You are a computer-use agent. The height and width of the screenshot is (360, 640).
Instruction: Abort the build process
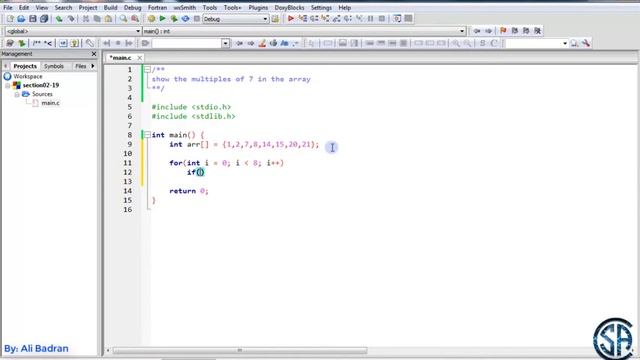click(197, 19)
